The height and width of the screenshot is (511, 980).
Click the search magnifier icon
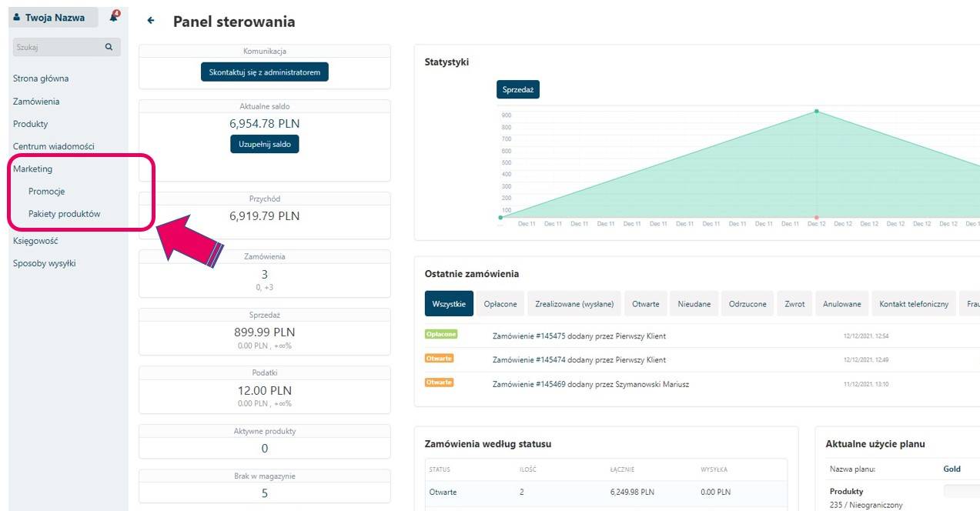point(109,47)
